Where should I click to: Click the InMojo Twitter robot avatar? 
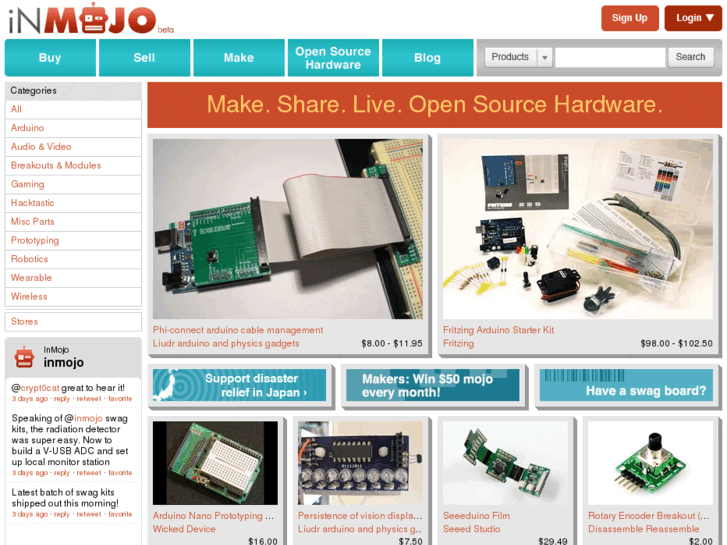[24, 357]
